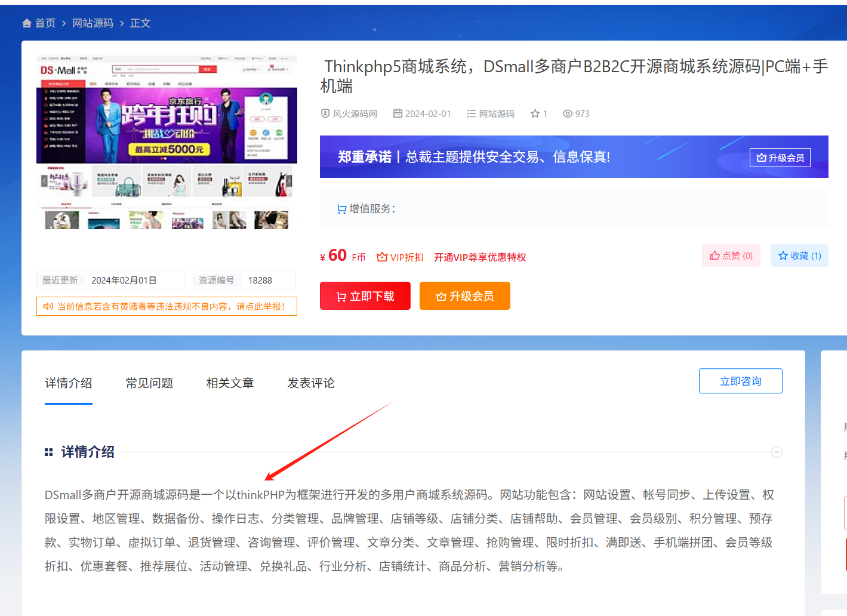Click resource number 18288
The height and width of the screenshot is (616, 847).
click(260, 281)
